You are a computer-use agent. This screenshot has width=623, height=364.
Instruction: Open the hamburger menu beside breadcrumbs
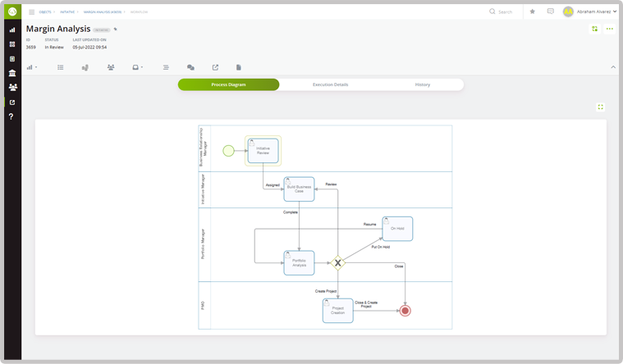click(32, 12)
